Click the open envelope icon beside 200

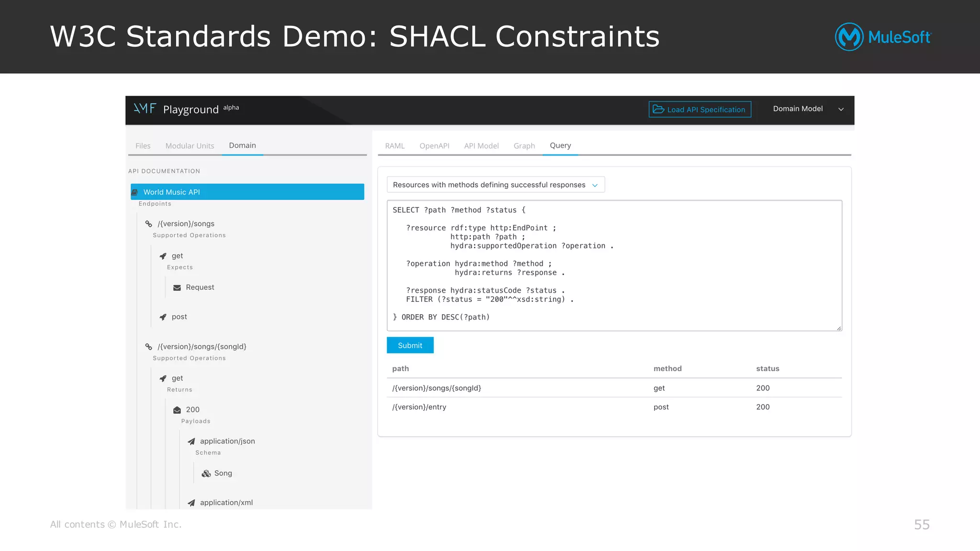click(177, 410)
